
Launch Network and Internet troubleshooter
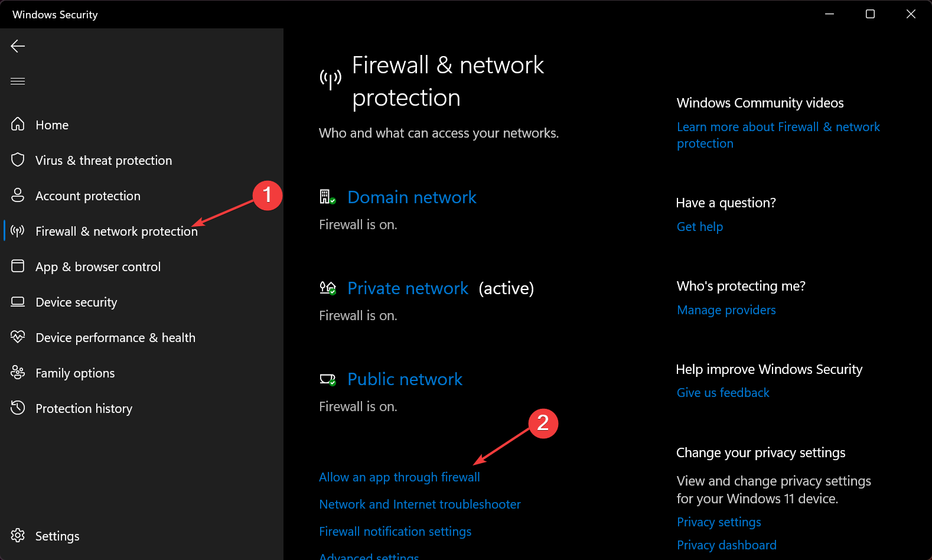click(419, 504)
